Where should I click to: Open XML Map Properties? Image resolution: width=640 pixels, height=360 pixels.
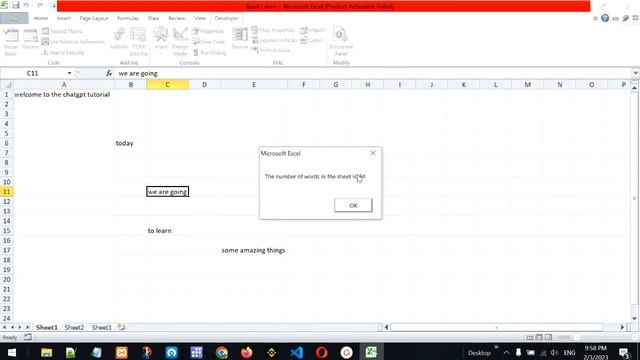(x=273, y=30)
